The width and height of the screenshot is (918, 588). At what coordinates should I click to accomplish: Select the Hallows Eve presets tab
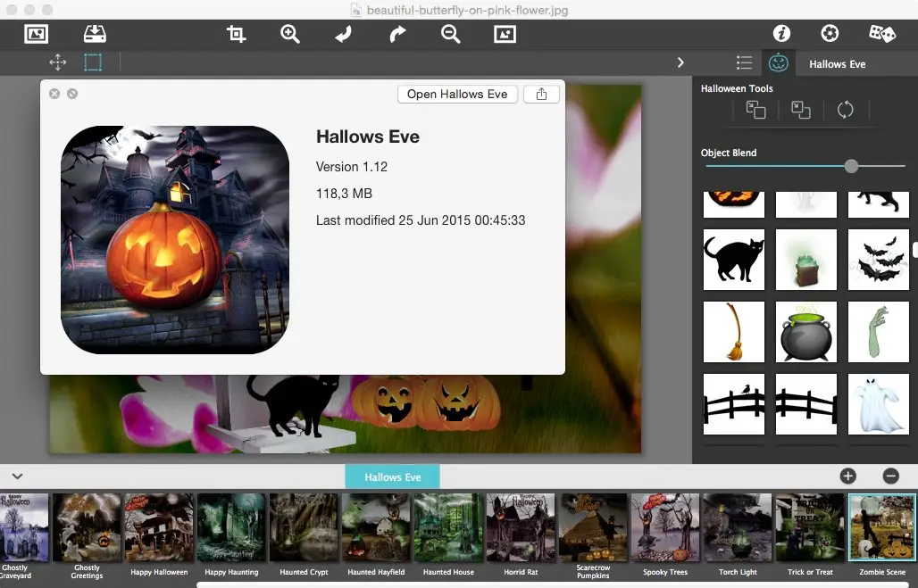pos(392,476)
